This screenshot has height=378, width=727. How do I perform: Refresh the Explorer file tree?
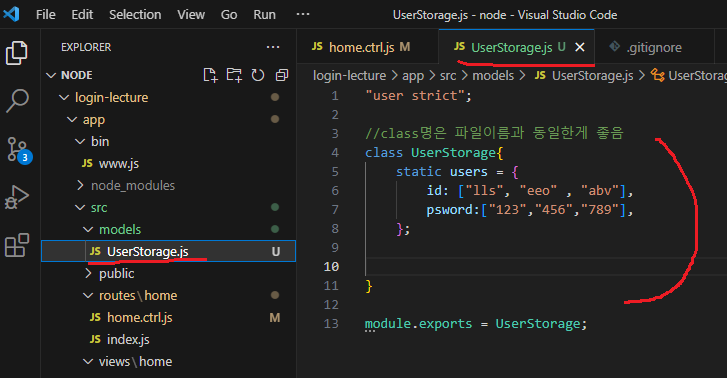(x=258, y=75)
